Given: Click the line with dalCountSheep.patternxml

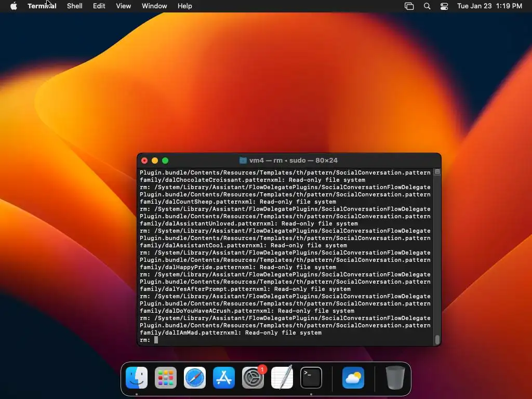Looking at the screenshot, I should (238, 202).
